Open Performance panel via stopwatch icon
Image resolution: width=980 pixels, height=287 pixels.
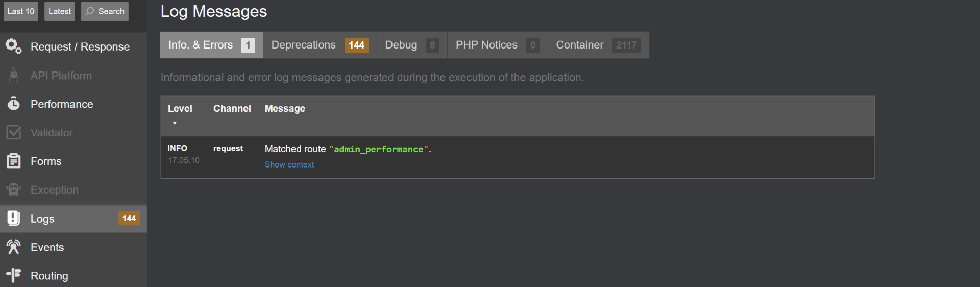coord(14,104)
